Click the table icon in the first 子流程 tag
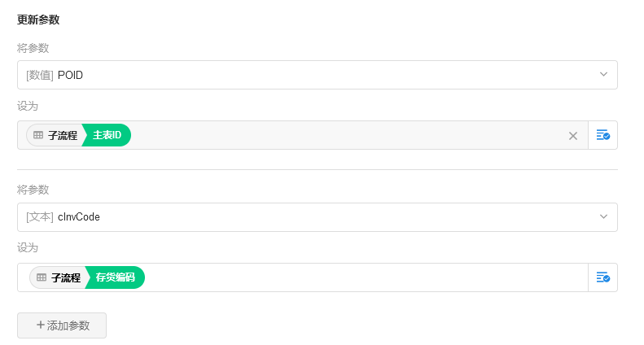This screenshot has width=644, height=345. coord(38,136)
